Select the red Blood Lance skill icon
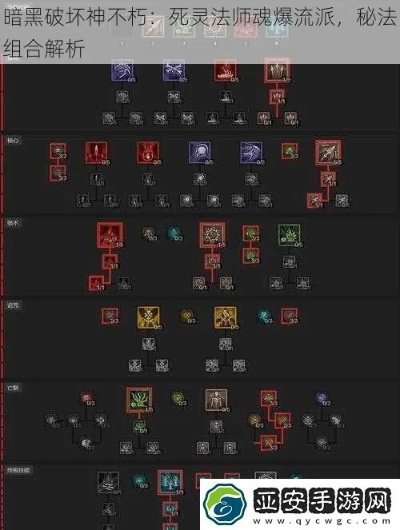400x530 pixels. pyautogui.click(x=96, y=153)
